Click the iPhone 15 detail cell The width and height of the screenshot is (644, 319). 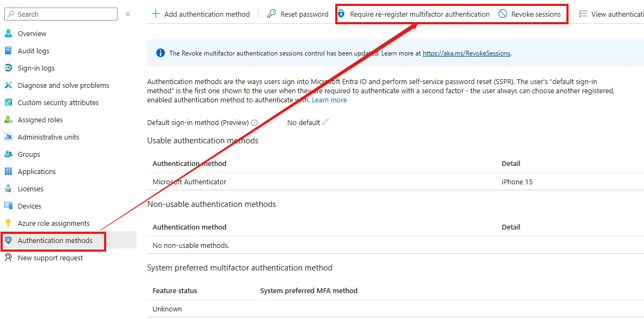[517, 182]
